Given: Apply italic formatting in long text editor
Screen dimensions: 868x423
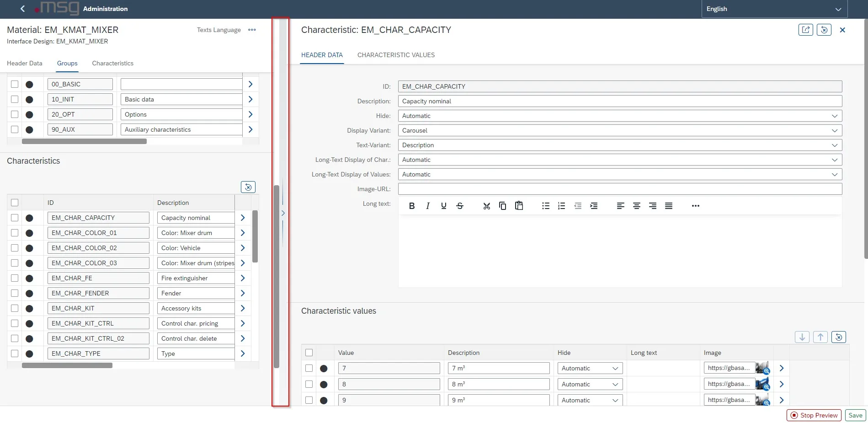Looking at the screenshot, I should pyautogui.click(x=428, y=206).
